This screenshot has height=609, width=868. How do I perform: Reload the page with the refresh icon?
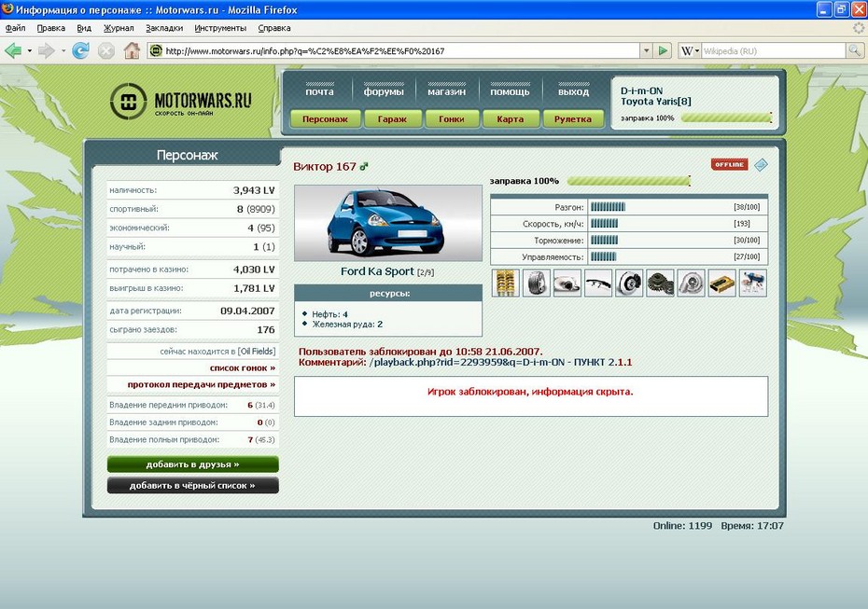tap(81, 51)
